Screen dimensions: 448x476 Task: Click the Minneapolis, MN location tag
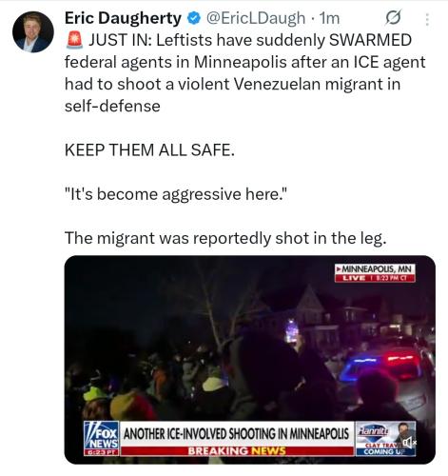(376, 268)
